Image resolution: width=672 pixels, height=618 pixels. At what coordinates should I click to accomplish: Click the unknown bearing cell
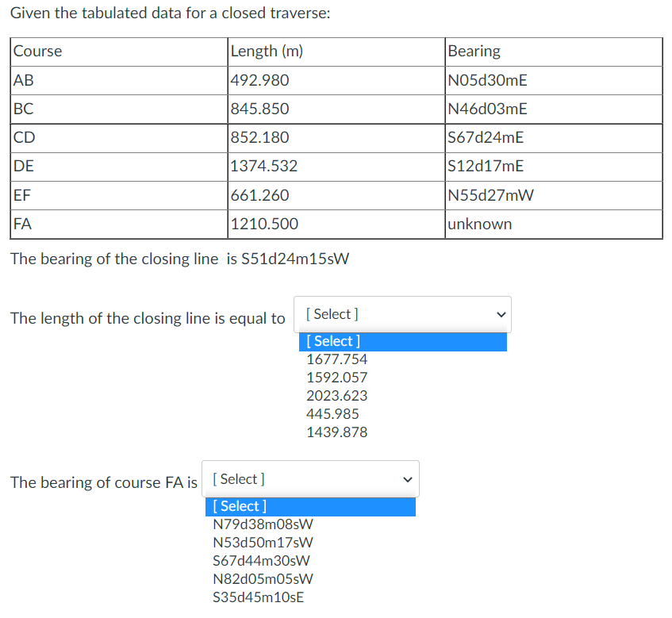point(554,225)
